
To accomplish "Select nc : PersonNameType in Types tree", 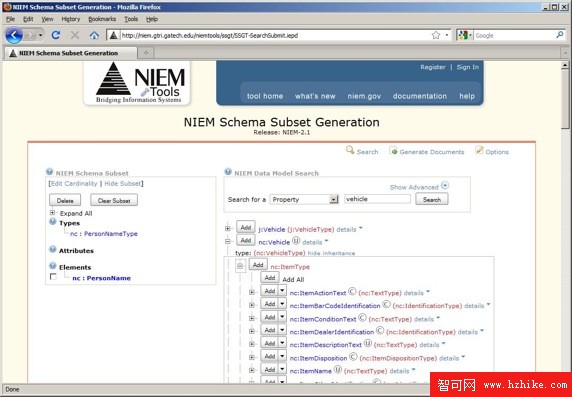I will click(x=104, y=234).
